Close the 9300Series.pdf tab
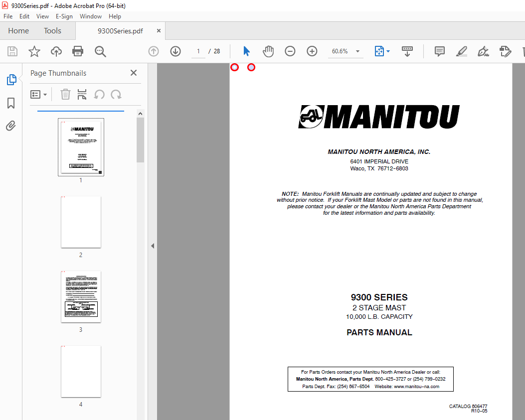Viewport: 525px width, 420px height. pyautogui.click(x=159, y=31)
